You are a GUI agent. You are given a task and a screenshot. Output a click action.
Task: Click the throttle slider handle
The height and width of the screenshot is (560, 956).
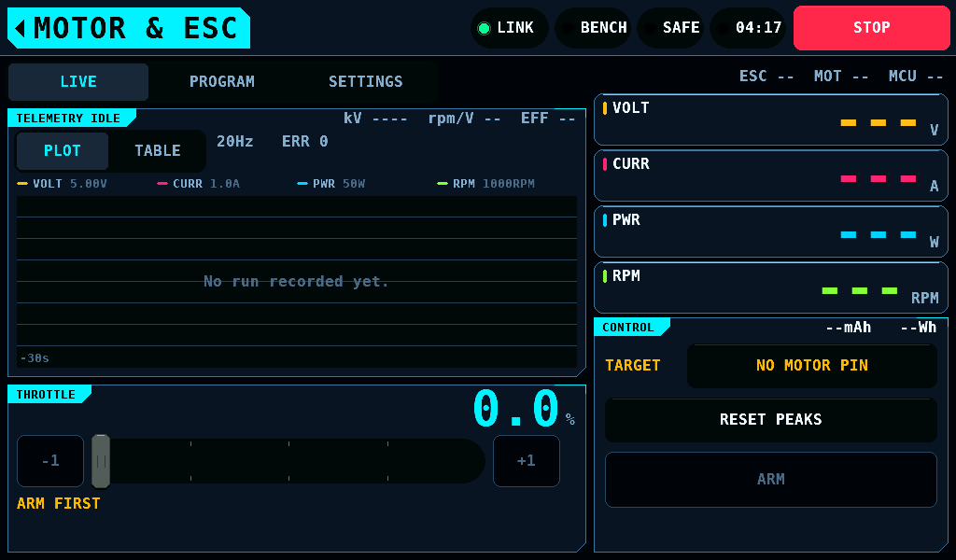click(101, 461)
